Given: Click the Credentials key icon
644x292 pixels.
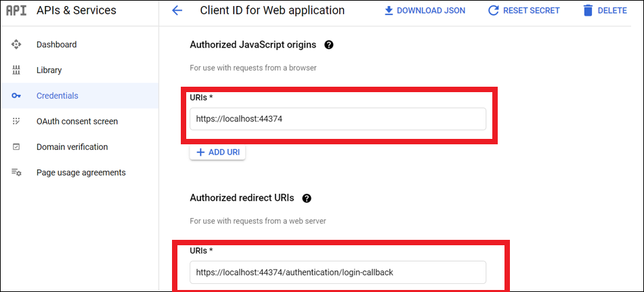Looking at the screenshot, I should (x=17, y=96).
